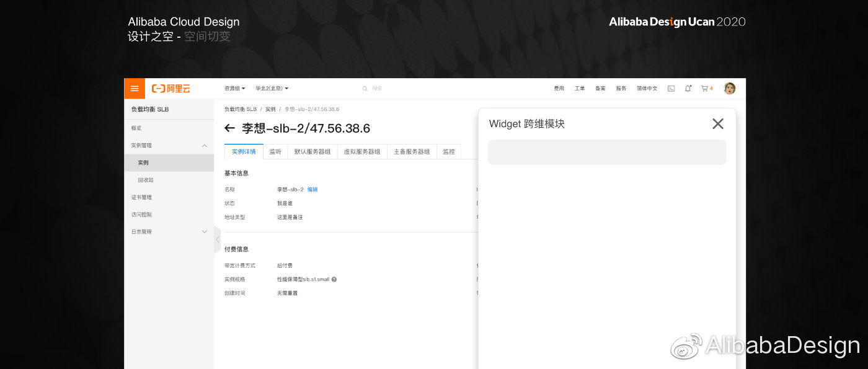Click the 简体中文 language selector
This screenshot has width=868, height=369.
click(647, 89)
